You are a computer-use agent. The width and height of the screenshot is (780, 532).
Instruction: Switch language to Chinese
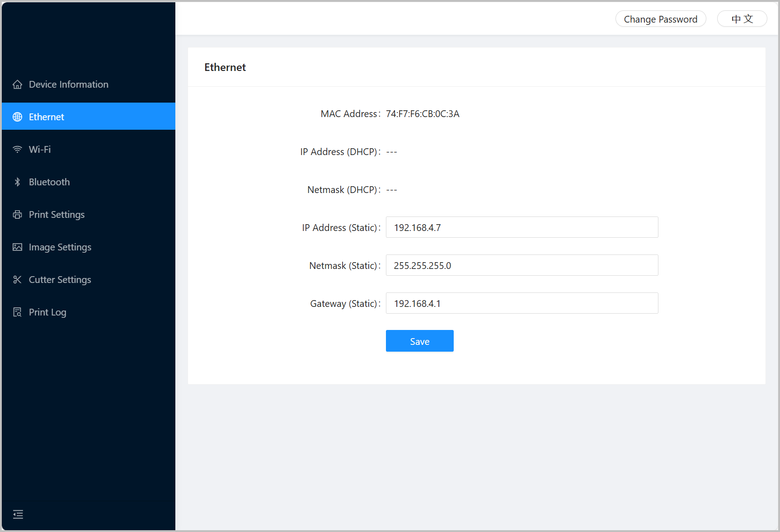742,19
